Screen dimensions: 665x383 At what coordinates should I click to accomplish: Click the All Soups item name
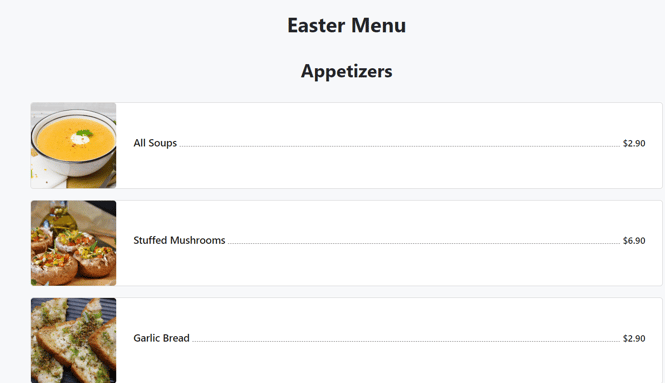pos(155,143)
